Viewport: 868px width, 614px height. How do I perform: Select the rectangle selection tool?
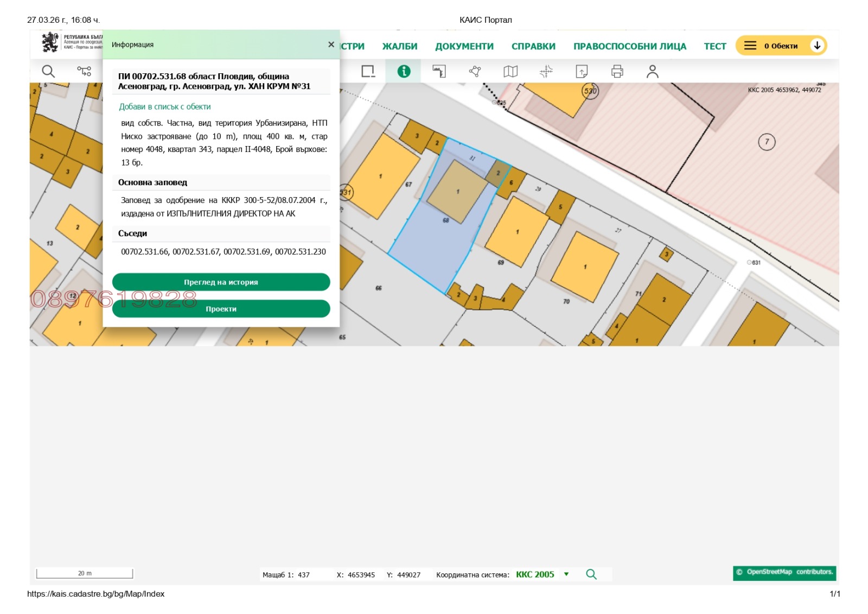coord(368,71)
